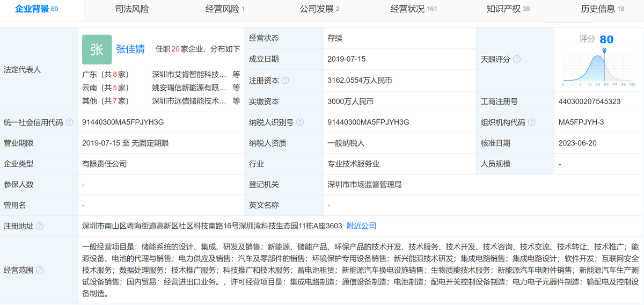The image size is (644, 305).
Task: Click the registered address text
Action: click(212, 226)
